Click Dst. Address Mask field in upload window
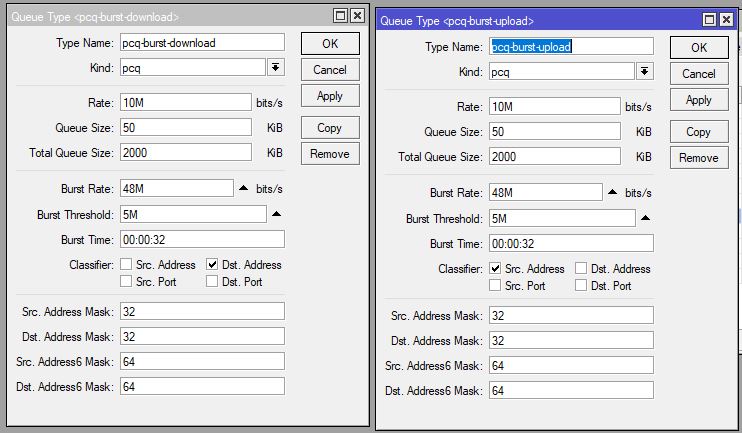Screen dimensions: 742x433 pyautogui.click(x=571, y=341)
